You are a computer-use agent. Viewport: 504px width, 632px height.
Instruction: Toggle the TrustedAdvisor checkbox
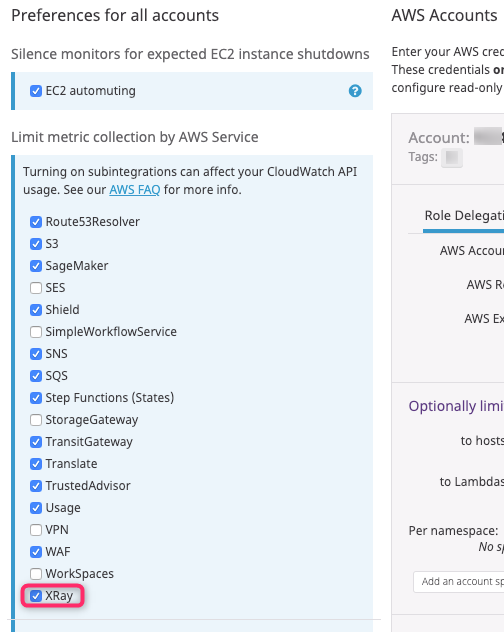click(x=36, y=486)
